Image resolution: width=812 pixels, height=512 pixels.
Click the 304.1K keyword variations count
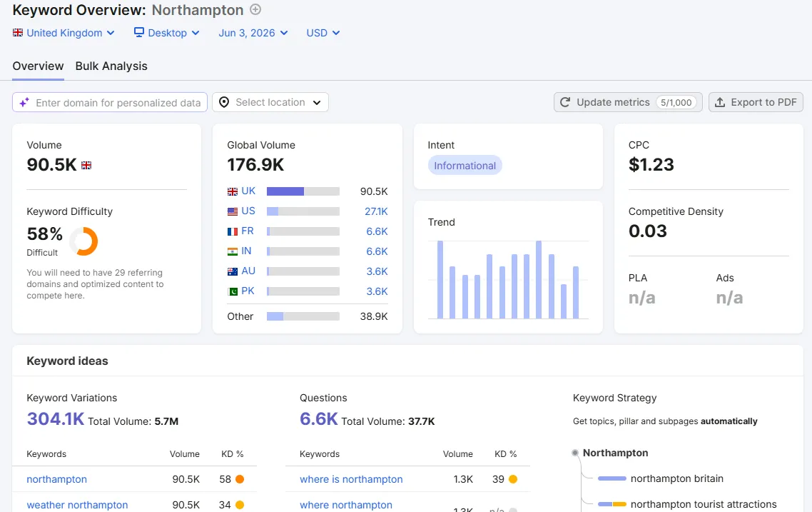pos(56,418)
